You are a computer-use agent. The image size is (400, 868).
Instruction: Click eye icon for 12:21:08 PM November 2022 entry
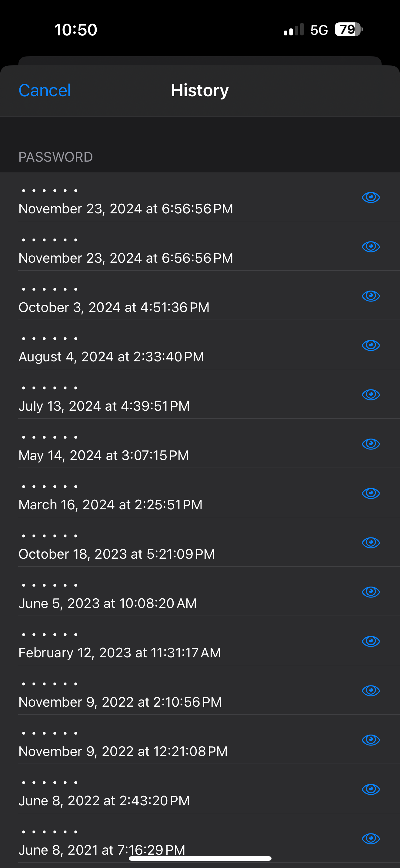click(x=371, y=740)
